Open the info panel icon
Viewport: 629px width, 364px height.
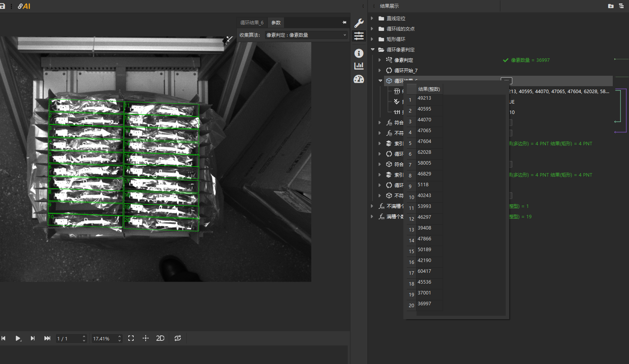point(359,53)
